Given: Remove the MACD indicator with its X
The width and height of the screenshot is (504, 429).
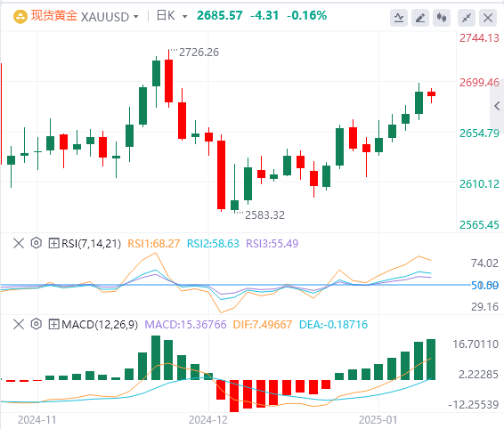Looking at the screenshot, I should coord(19,324).
